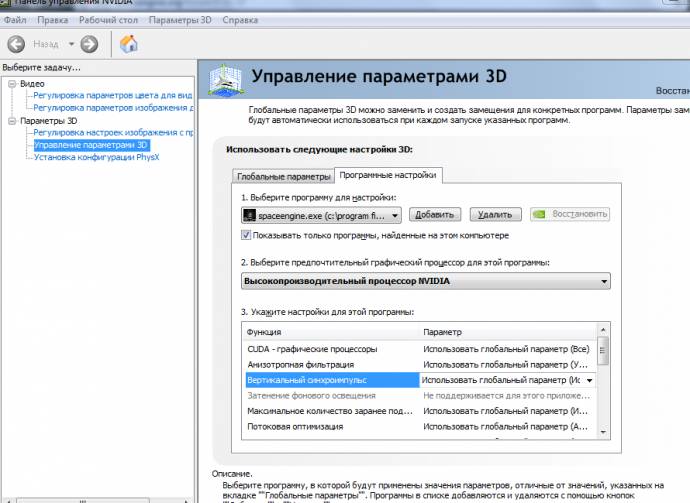This screenshot has width=690, height=503.
Task: Open 'Регулировка настроек изображения с просмотром'
Action: pos(113,132)
